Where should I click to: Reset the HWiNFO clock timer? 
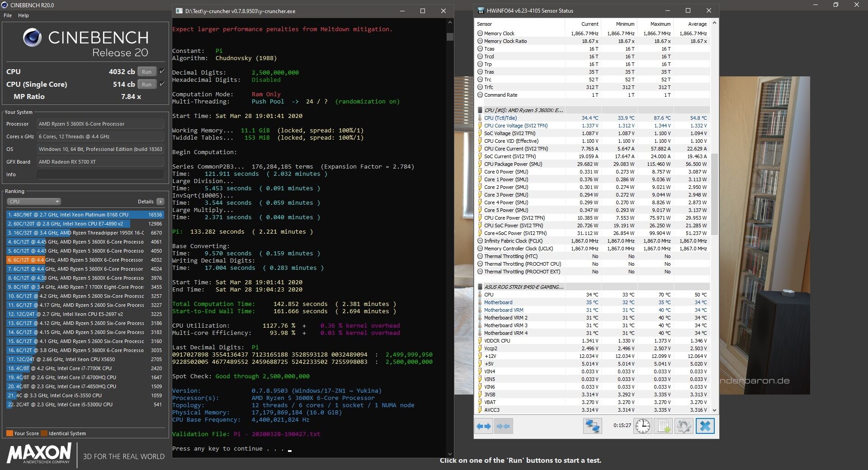[642, 426]
